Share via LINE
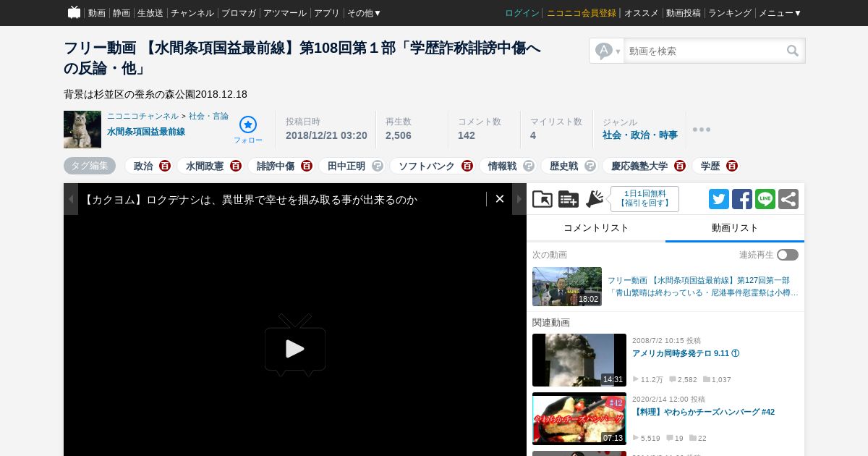The height and width of the screenshot is (456, 868). coord(765,199)
